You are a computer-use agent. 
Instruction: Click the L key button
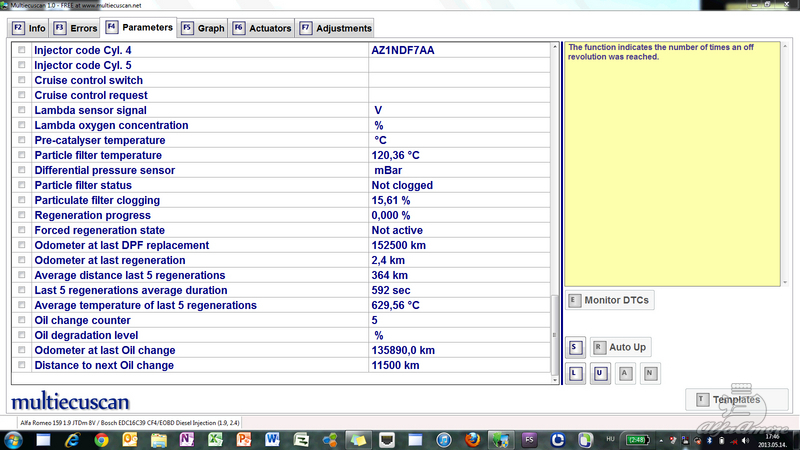tap(575, 373)
